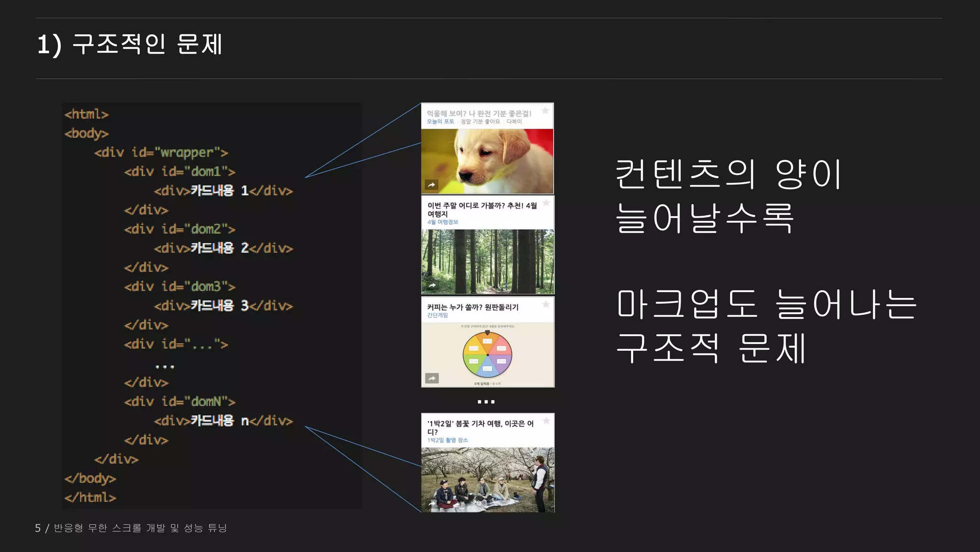Click the code line div id="dom2"
Viewport: 980px width, 552px height.
pos(180,229)
